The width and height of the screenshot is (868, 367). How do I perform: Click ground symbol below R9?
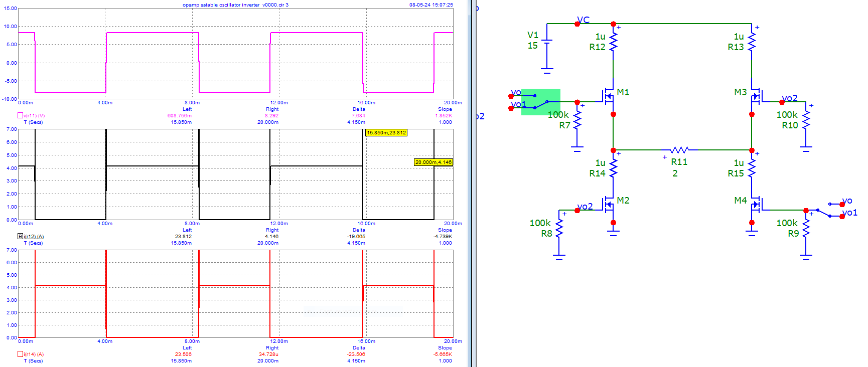click(x=806, y=257)
